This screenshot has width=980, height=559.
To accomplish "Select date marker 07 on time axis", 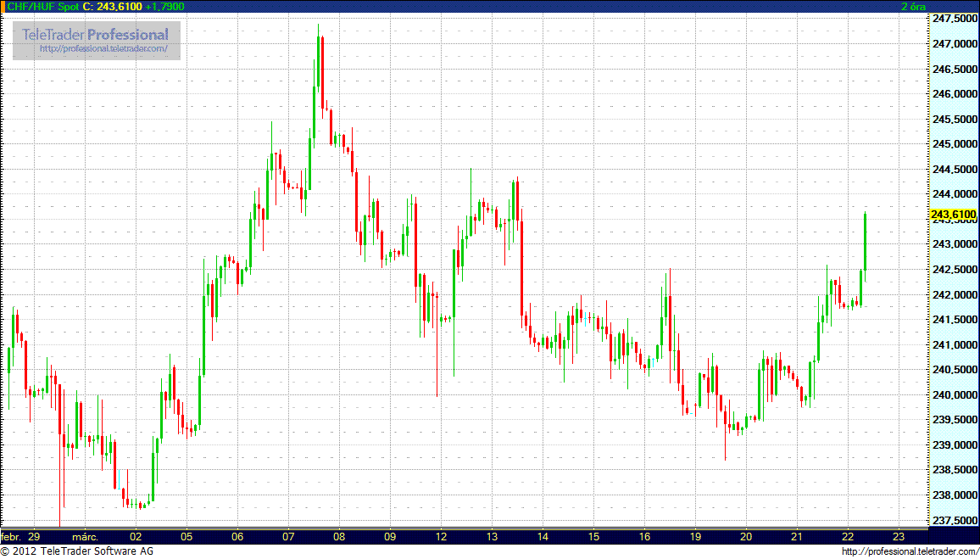I will tap(288, 537).
